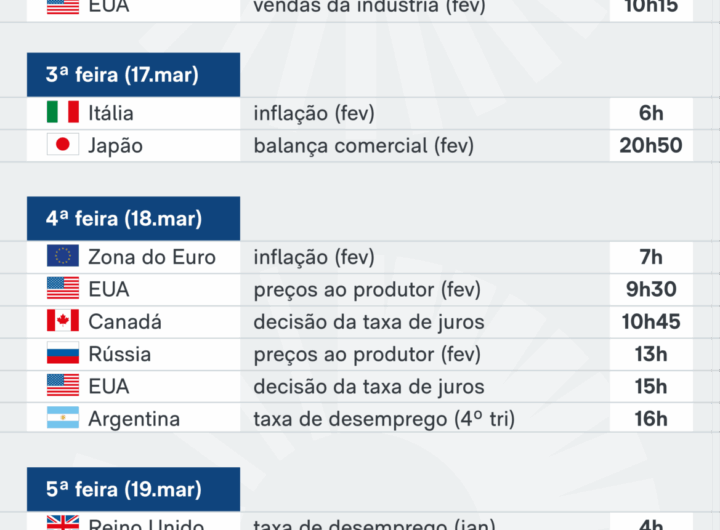Click the Zona do Euro country label
This screenshot has width=720, height=530.
click(x=152, y=257)
